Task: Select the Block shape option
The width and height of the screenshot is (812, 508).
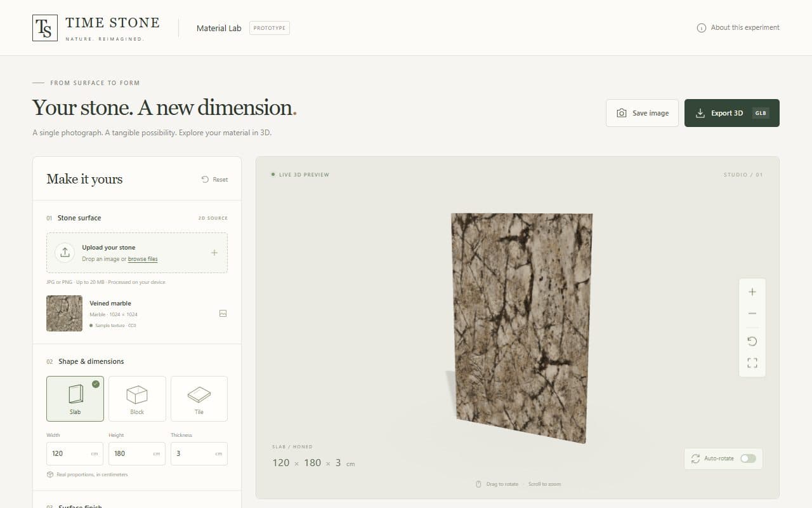Action: click(x=137, y=399)
